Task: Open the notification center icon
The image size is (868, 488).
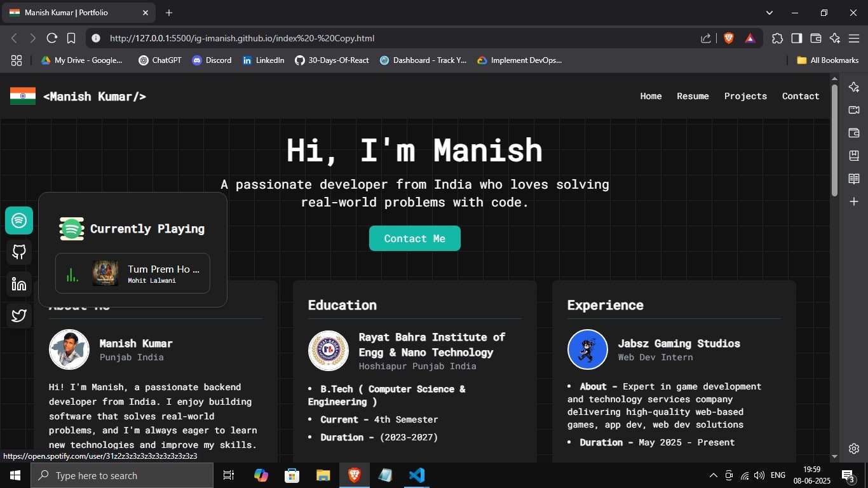Action: (847, 475)
